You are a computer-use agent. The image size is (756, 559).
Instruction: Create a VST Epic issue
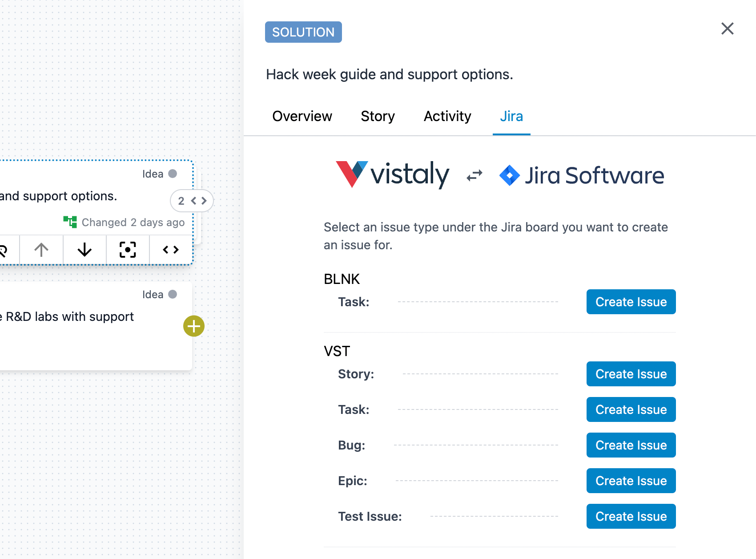click(631, 481)
